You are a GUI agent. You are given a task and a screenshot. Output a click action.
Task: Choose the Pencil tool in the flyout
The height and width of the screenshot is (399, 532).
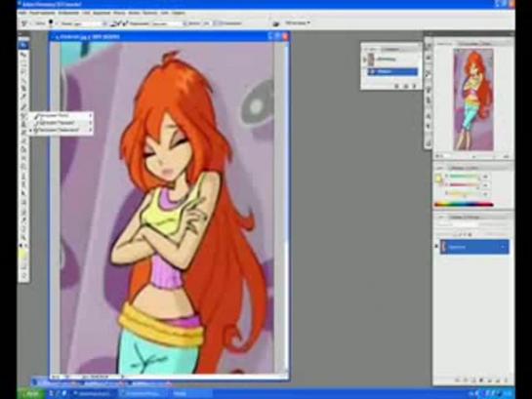(x=58, y=123)
